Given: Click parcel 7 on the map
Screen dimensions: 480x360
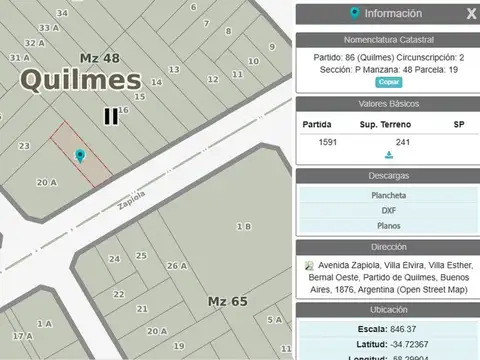Looking at the screenshot, I should click(x=207, y=23).
